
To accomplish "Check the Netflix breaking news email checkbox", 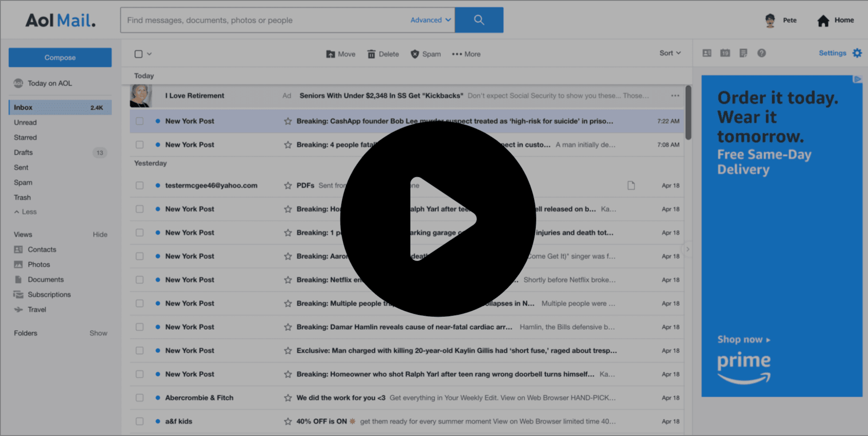I will (x=140, y=280).
